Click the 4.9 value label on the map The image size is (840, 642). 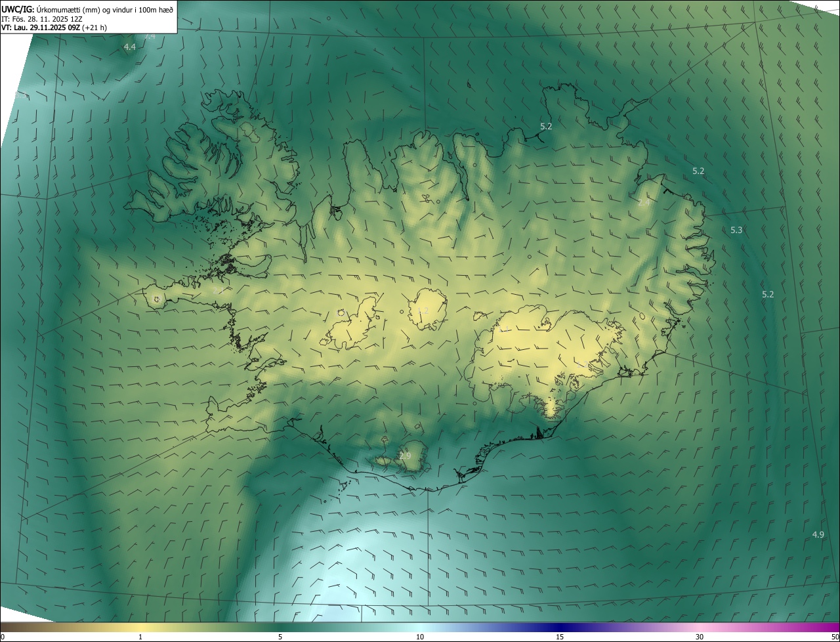[x=818, y=534]
